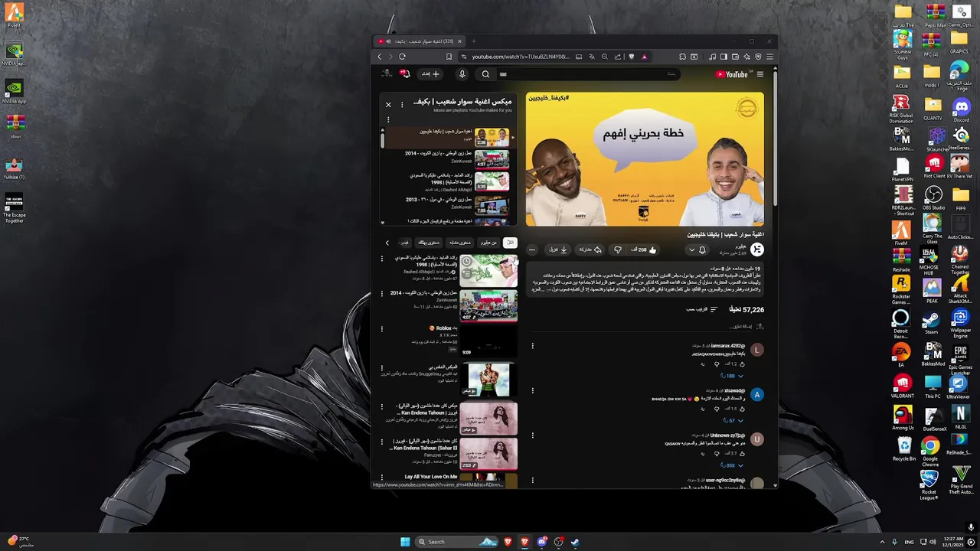
Task: Open recommended Roblox video thumbnail 9:09
Action: pyautogui.click(x=488, y=343)
